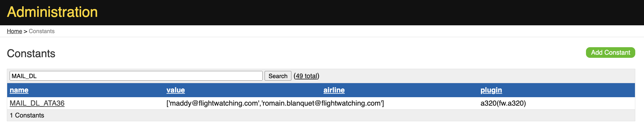Sort the table by name column
Viewport: 644px width, 130px height.
[x=19, y=90]
